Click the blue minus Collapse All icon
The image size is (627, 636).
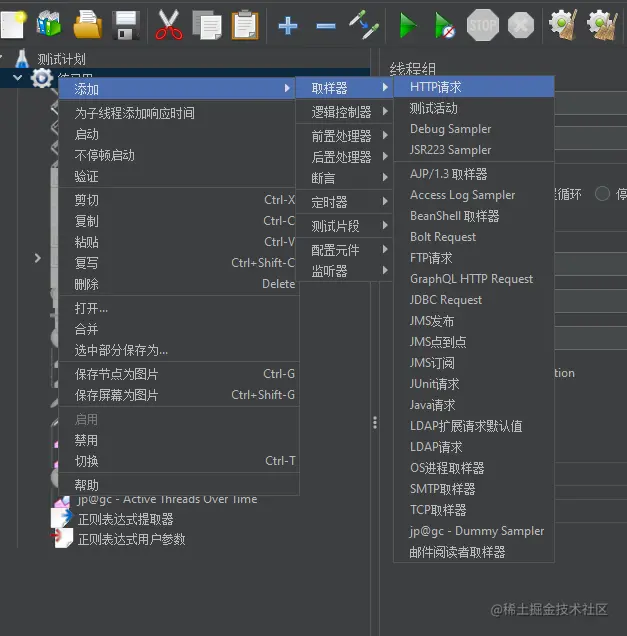(326, 26)
